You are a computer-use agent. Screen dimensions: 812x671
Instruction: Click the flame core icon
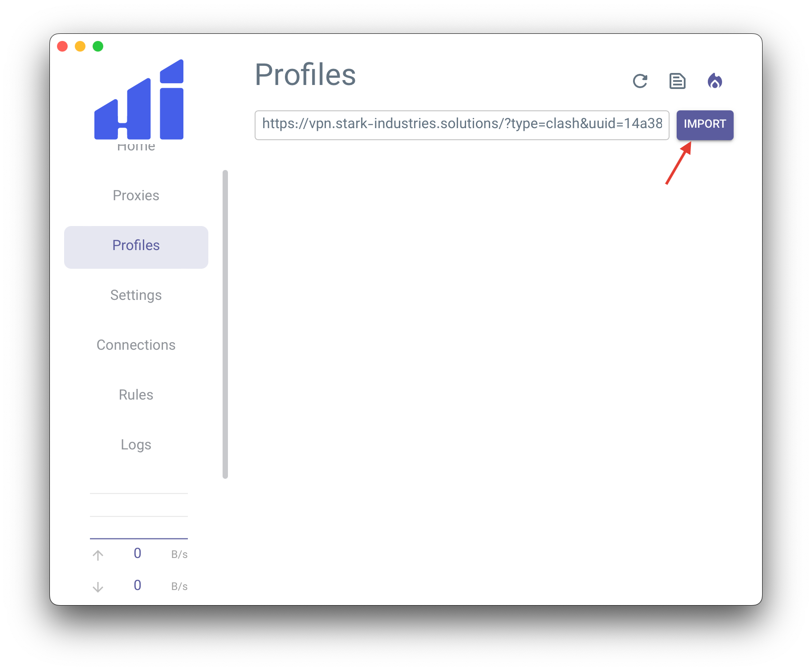pyautogui.click(x=715, y=81)
